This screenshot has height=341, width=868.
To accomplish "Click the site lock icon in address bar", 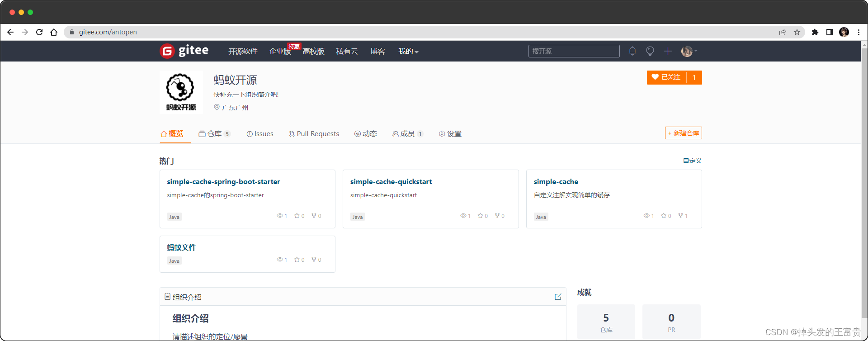I will coord(72,32).
